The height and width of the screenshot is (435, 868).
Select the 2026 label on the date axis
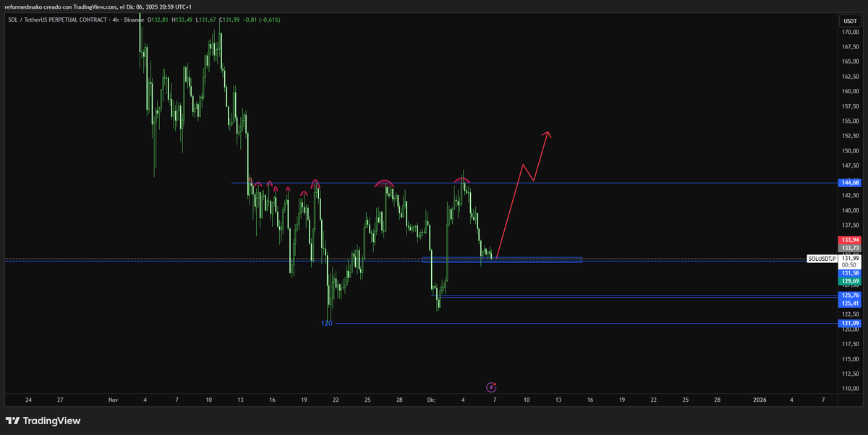pyautogui.click(x=759, y=400)
